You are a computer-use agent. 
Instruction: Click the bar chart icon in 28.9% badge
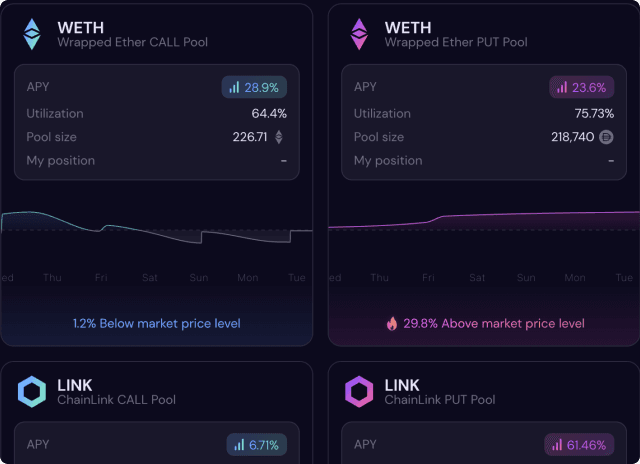[234, 88]
